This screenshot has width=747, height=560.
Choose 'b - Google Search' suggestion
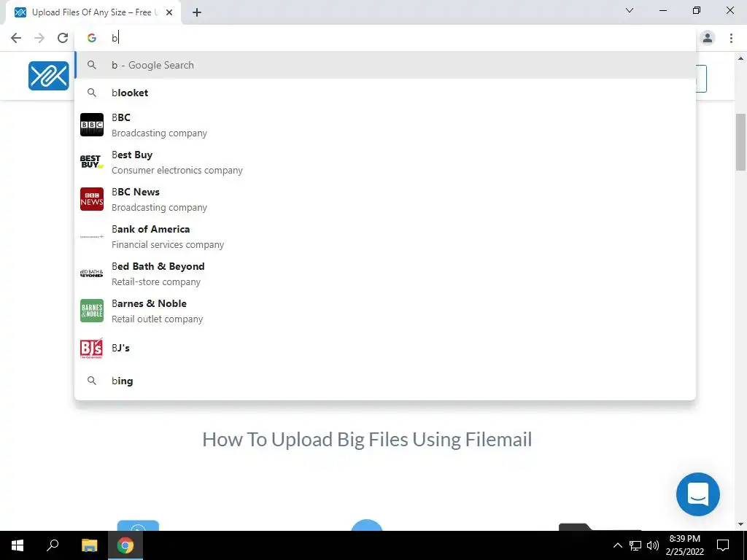pos(385,65)
